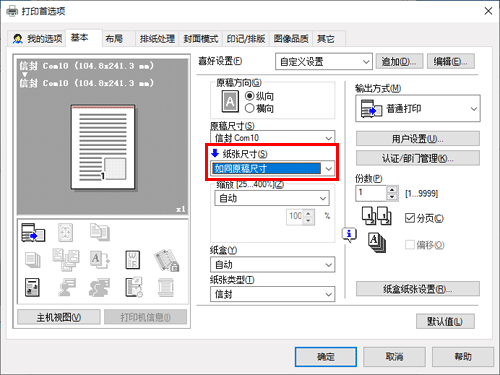The image size is (500, 375).
Task: Switch to 封面模式 tab
Action: [x=201, y=39]
